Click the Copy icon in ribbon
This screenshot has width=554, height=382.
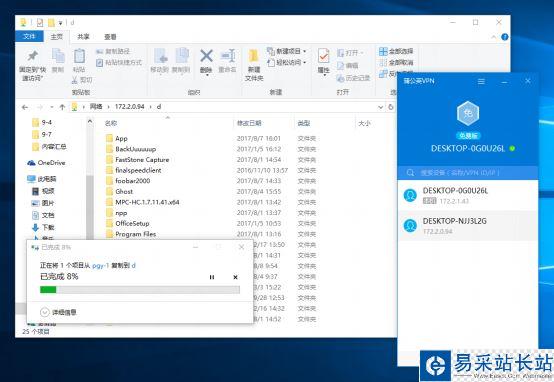coord(58,55)
